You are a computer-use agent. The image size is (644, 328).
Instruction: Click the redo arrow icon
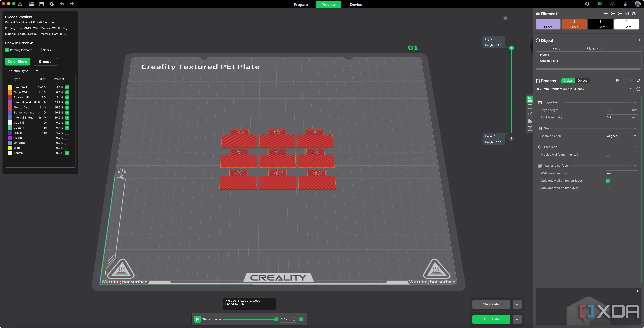coord(72,4)
